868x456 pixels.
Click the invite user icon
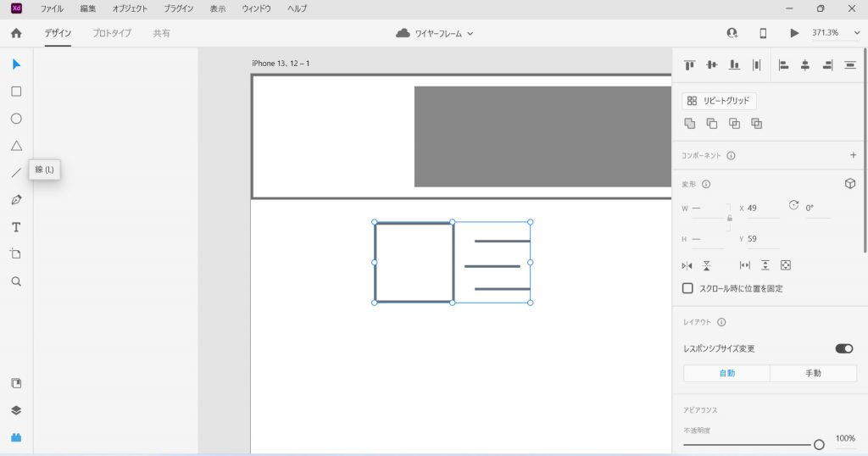pos(732,33)
